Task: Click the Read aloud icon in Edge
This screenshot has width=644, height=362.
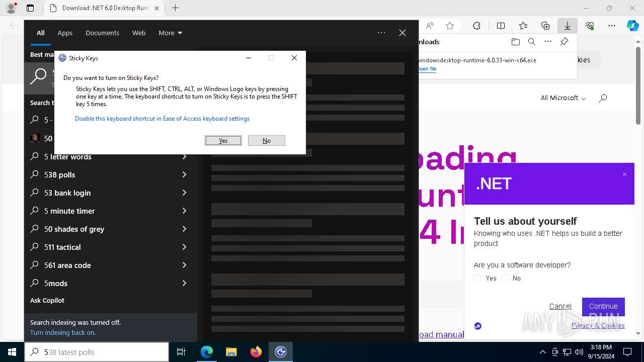Action: [x=430, y=26]
